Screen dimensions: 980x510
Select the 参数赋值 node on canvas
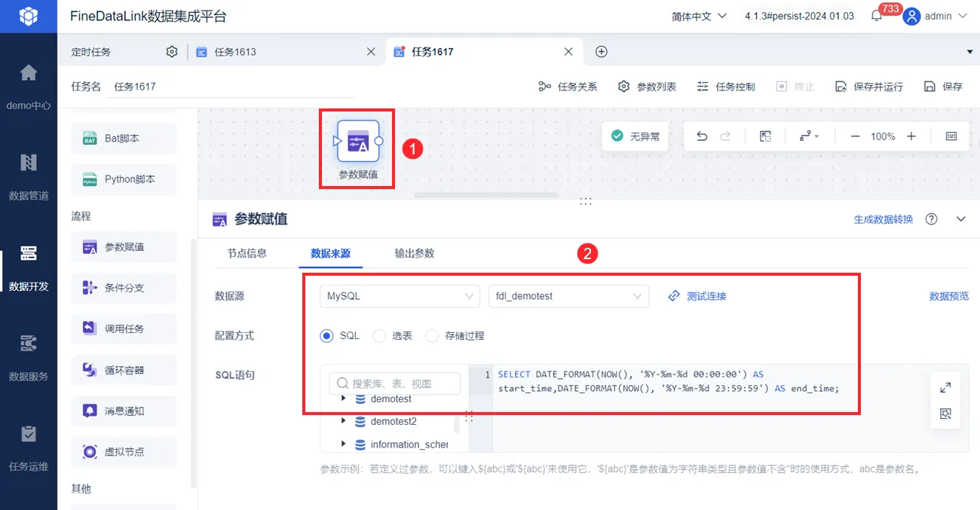(358, 141)
